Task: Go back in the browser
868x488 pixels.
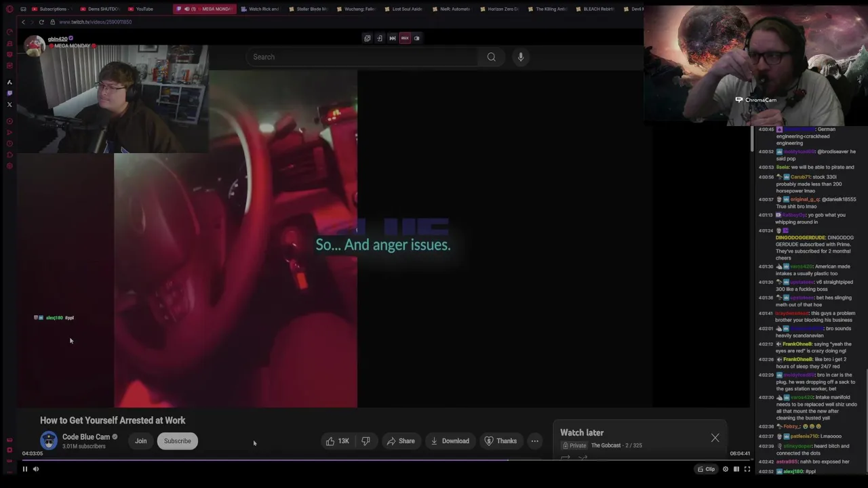Action: click(x=23, y=22)
